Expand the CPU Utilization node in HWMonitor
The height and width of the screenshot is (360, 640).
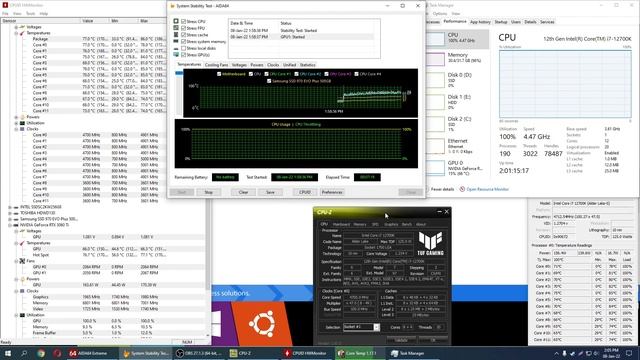pos(16,123)
